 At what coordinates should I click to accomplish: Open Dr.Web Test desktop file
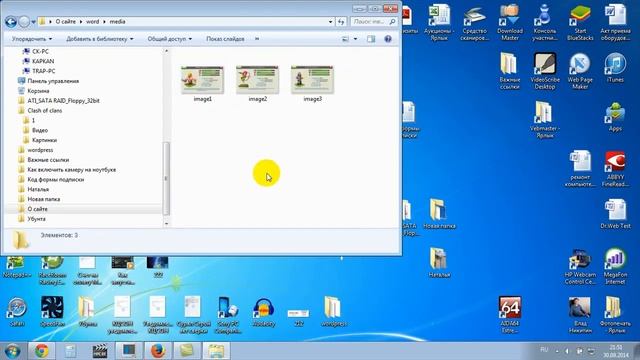pyautogui.click(x=615, y=214)
